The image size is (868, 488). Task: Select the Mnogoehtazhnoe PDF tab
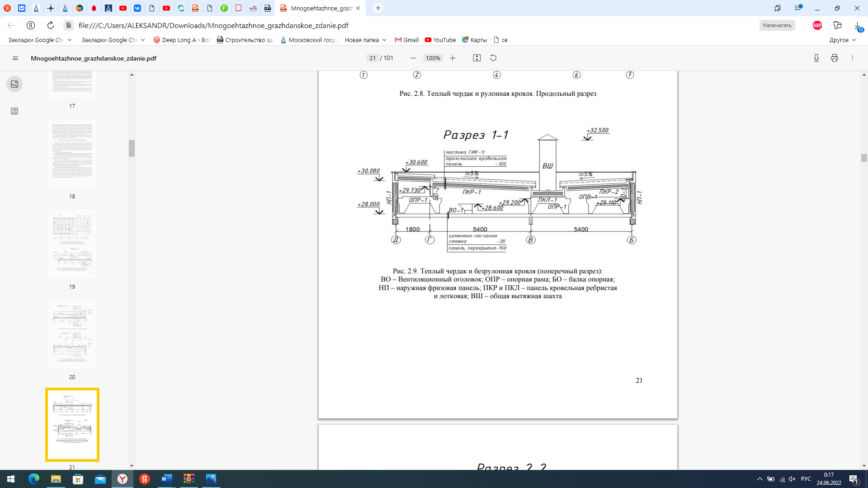tap(320, 8)
